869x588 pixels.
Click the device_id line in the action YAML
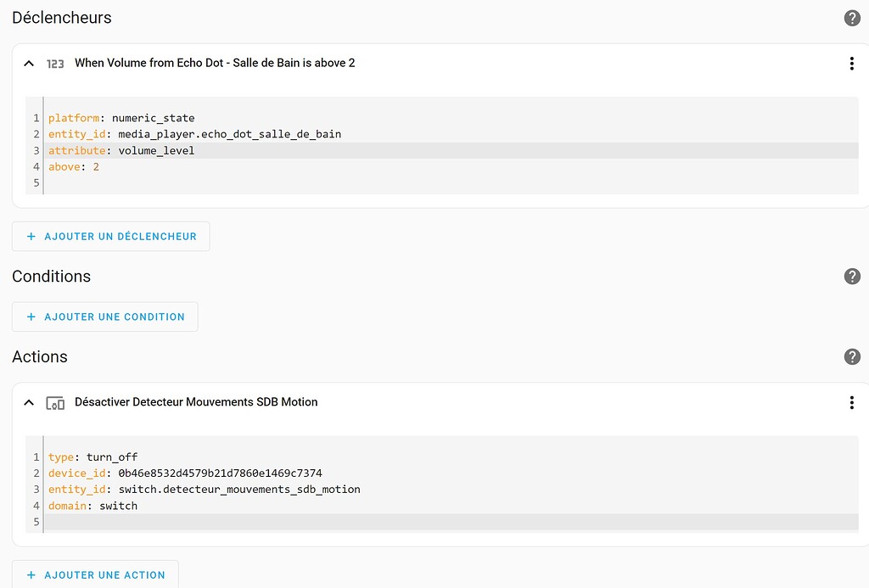pos(185,473)
